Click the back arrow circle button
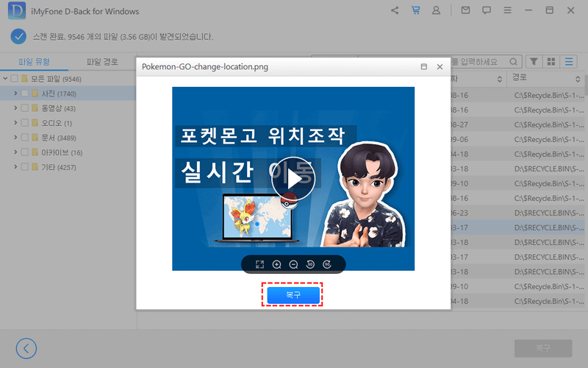This screenshot has height=368, width=588. pyautogui.click(x=26, y=348)
